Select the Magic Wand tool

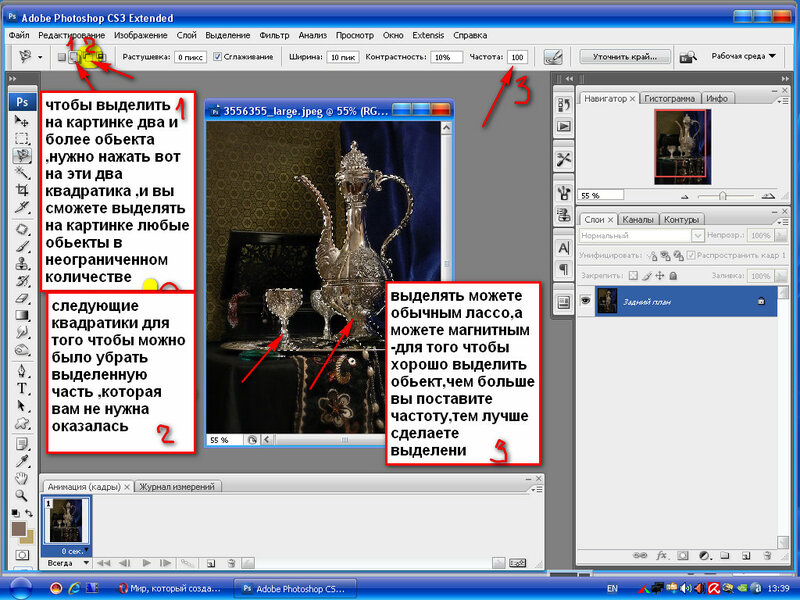pos(21,172)
